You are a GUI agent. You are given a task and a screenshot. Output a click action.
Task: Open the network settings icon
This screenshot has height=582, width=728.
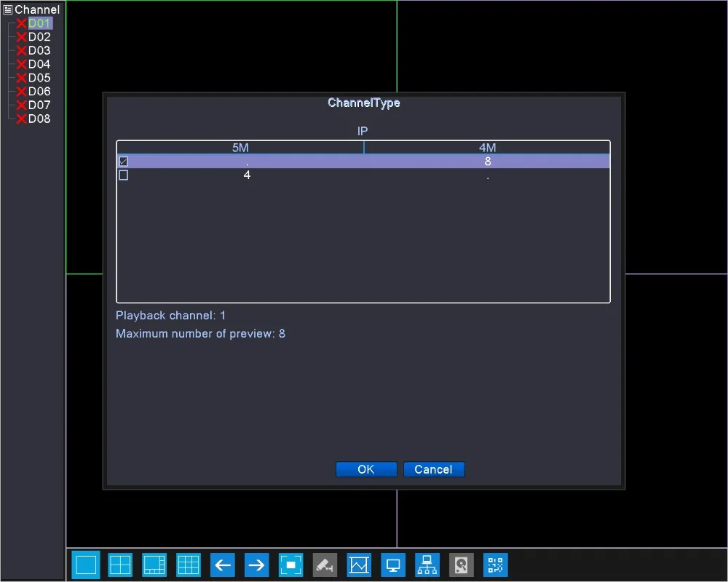[427, 565]
